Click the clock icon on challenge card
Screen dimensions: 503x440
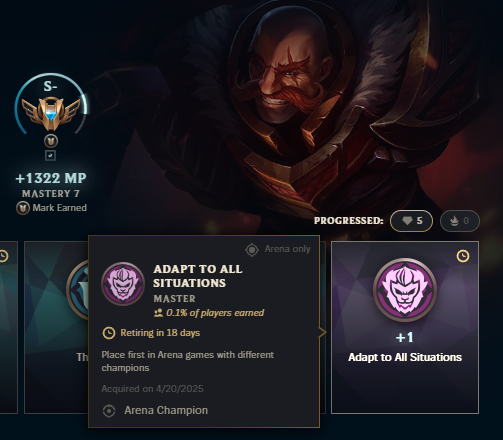point(463,256)
